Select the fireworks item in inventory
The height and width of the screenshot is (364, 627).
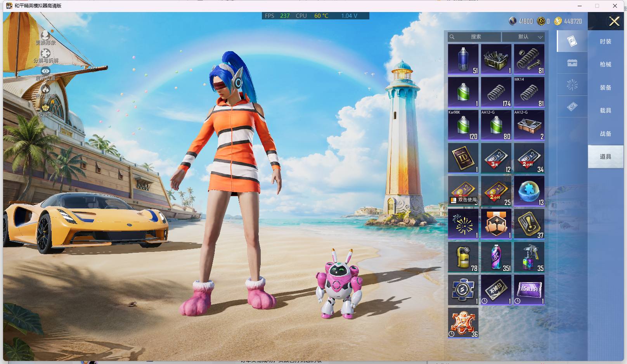click(463, 224)
